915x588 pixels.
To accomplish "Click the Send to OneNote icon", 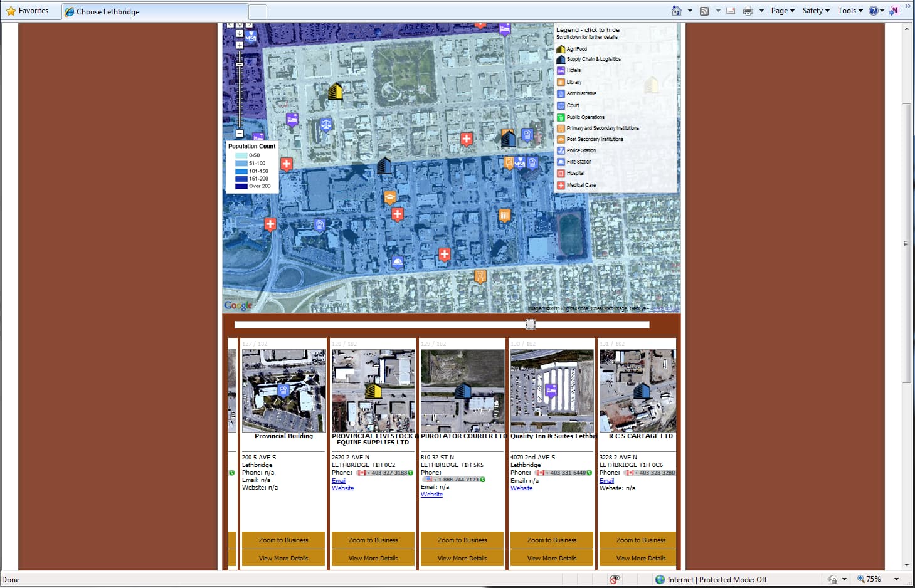I will tap(894, 11).
